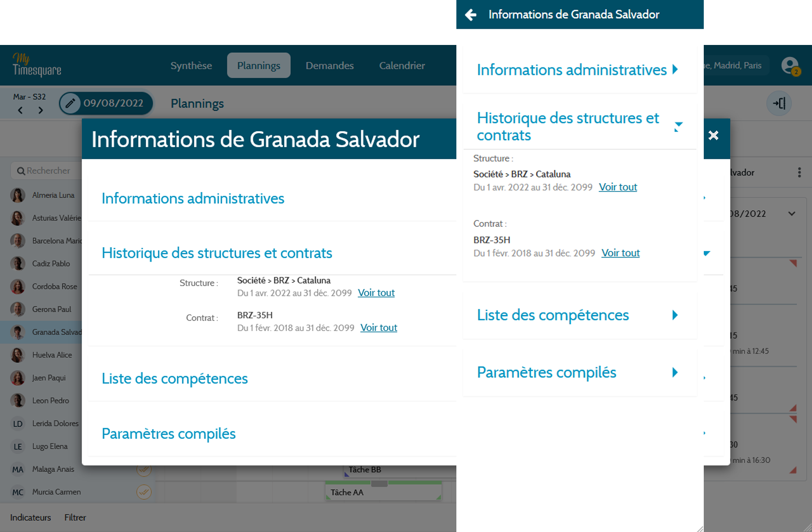Click the MC initials avatar
The image size is (812, 532).
(18, 492)
